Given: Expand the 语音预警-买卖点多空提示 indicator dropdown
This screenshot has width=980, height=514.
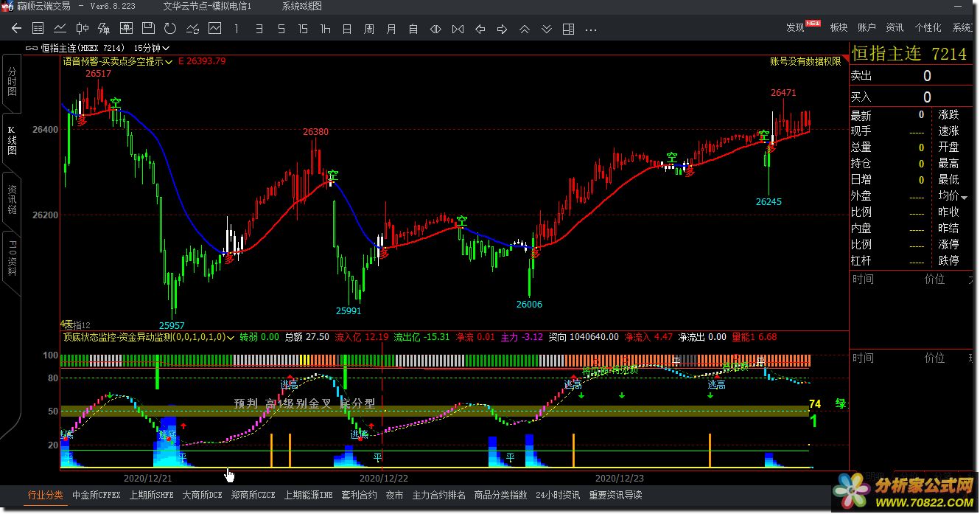Looking at the screenshot, I should [169, 62].
